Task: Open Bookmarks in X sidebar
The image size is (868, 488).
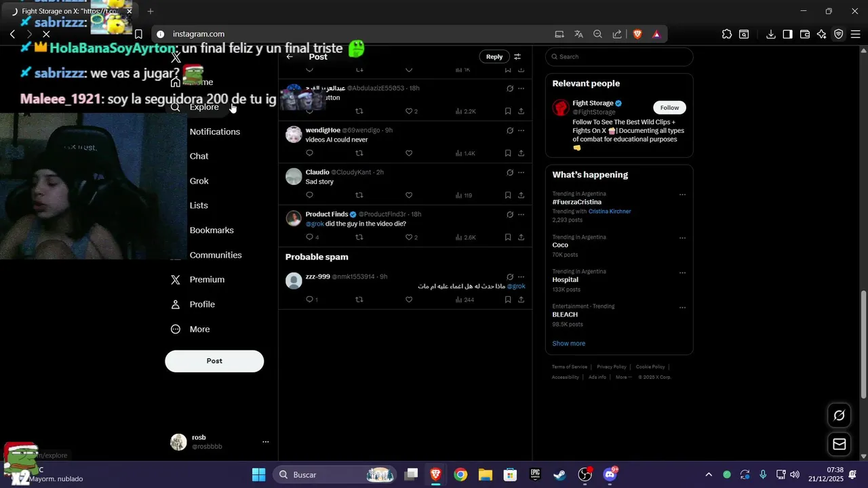Action: [212, 230]
